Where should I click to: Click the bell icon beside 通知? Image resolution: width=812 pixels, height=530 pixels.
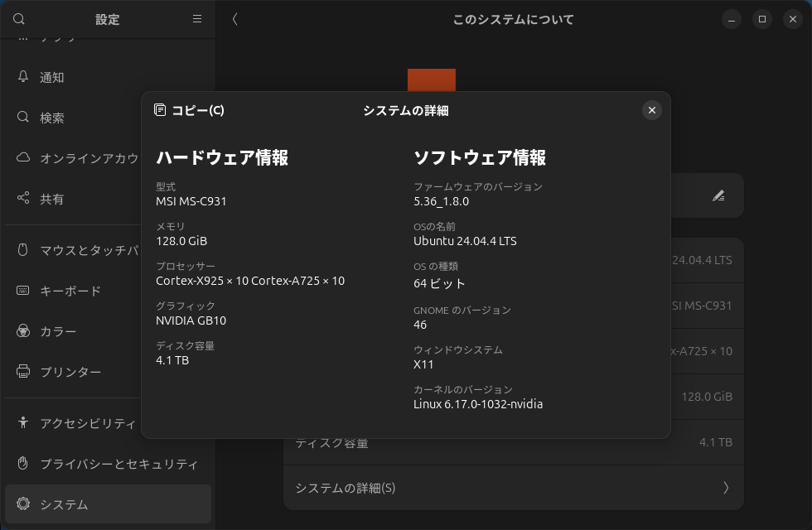pos(23,76)
